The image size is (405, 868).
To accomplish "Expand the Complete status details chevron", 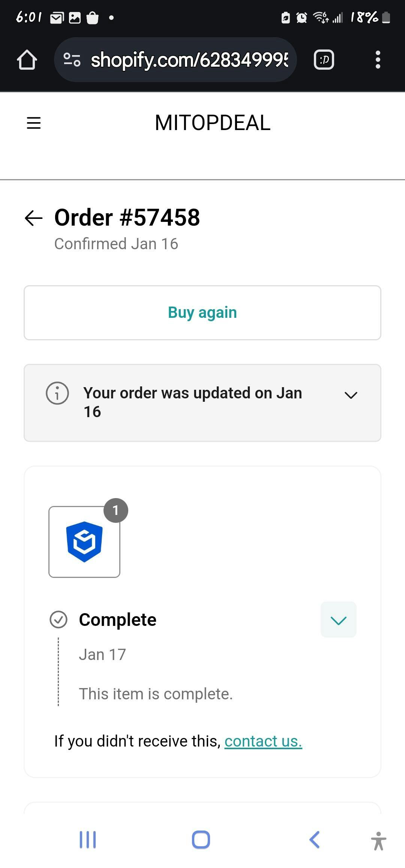I will coord(338,620).
